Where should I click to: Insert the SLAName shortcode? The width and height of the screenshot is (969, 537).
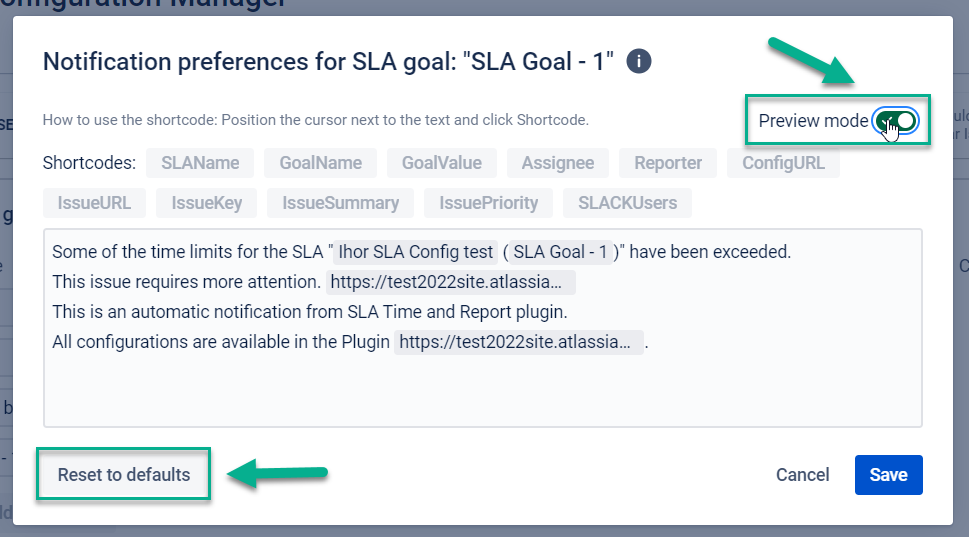pyautogui.click(x=200, y=163)
